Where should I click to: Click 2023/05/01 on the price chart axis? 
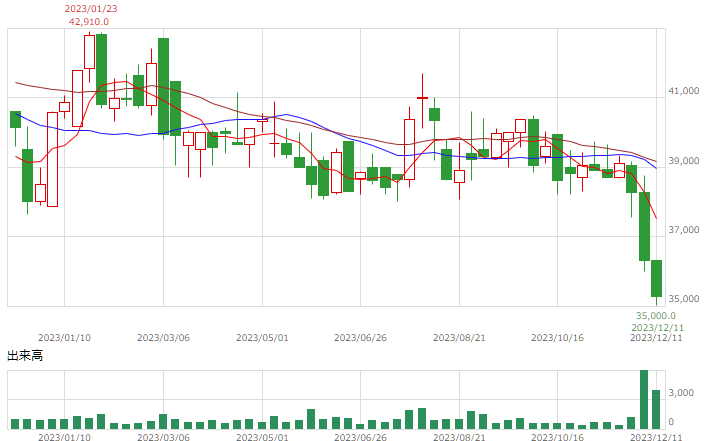(262, 338)
